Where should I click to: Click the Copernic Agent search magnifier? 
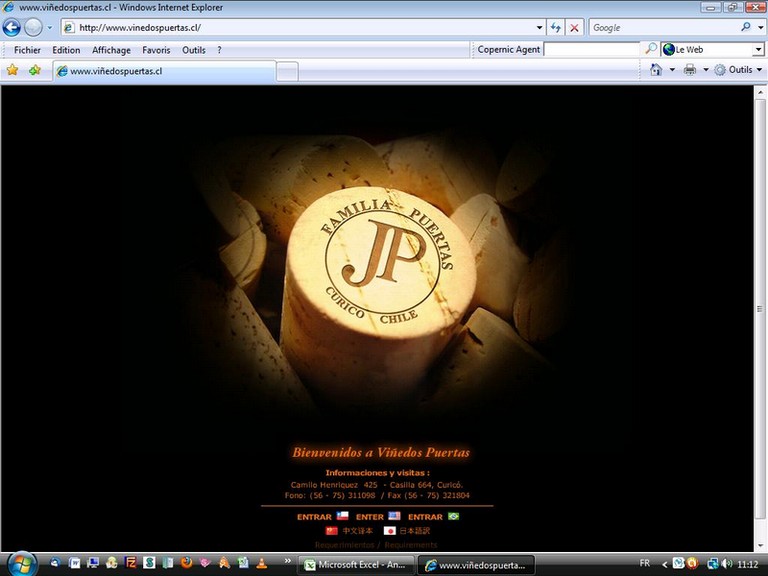[x=651, y=49]
